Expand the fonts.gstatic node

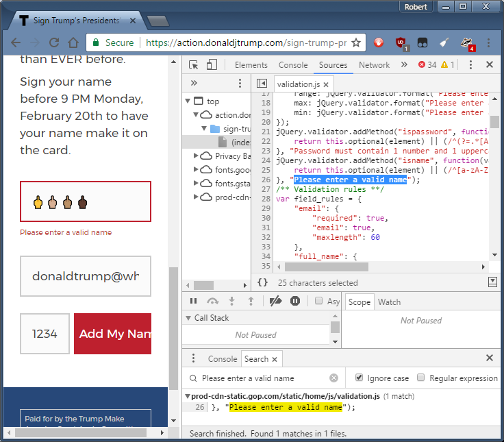(x=196, y=184)
